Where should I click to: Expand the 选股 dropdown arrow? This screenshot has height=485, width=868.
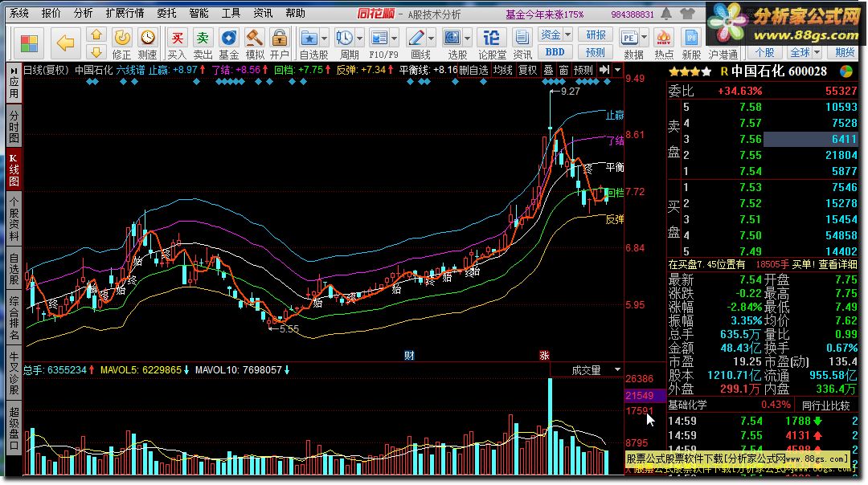click(x=467, y=39)
